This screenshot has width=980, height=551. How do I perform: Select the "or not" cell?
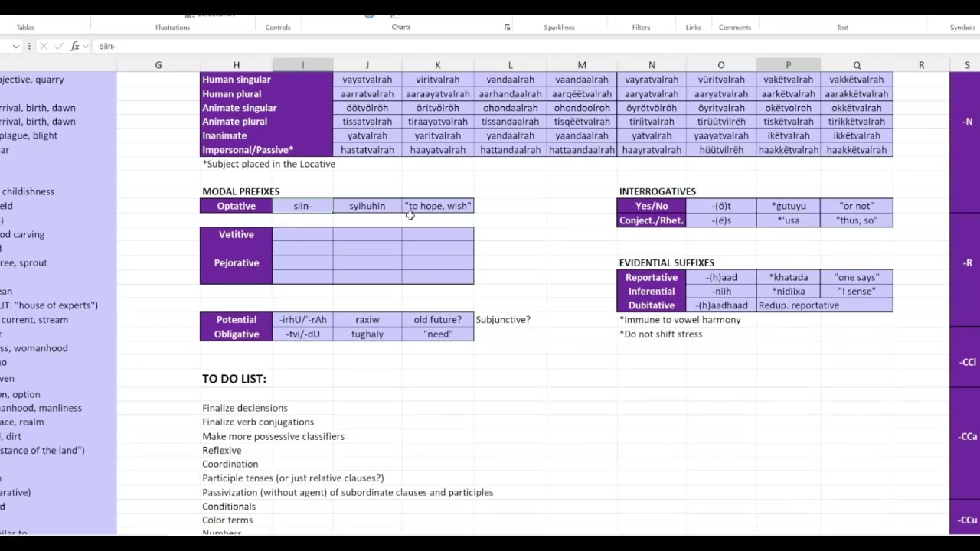click(x=857, y=206)
